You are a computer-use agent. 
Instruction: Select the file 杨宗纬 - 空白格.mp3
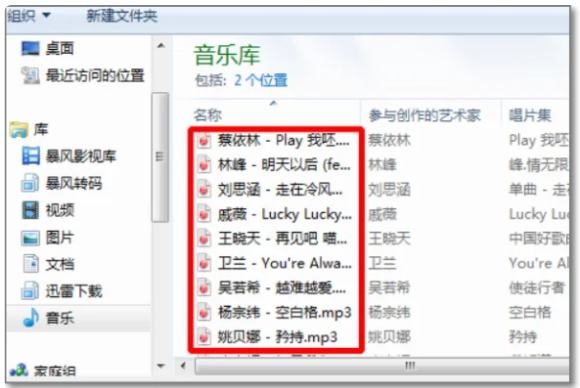(284, 313)
